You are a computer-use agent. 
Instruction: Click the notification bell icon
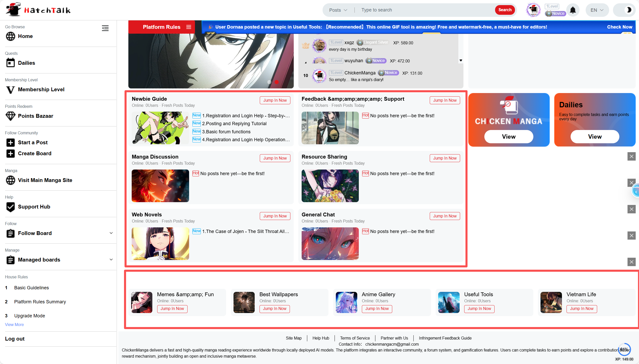573,10
